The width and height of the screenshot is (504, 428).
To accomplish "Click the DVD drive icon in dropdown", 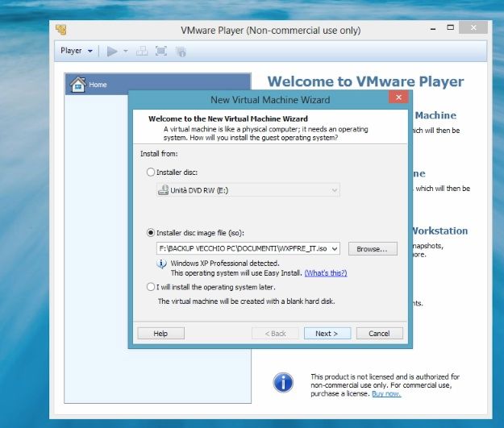I will (x=163, y=190).
